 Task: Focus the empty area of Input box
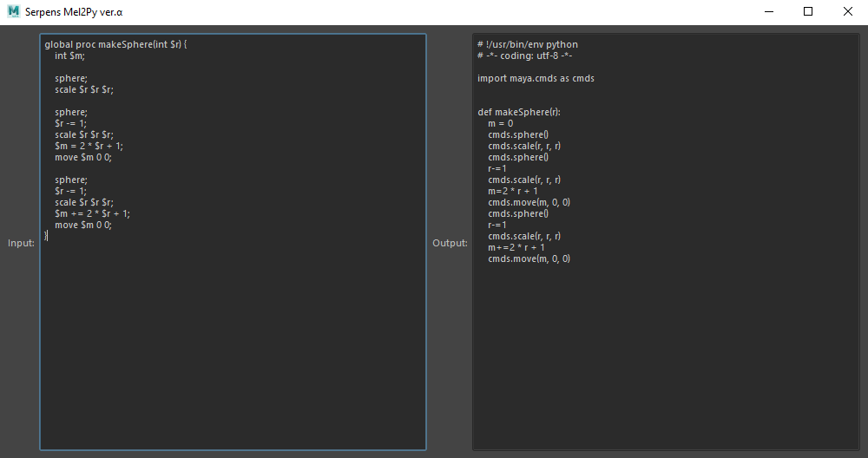[233, 347]
